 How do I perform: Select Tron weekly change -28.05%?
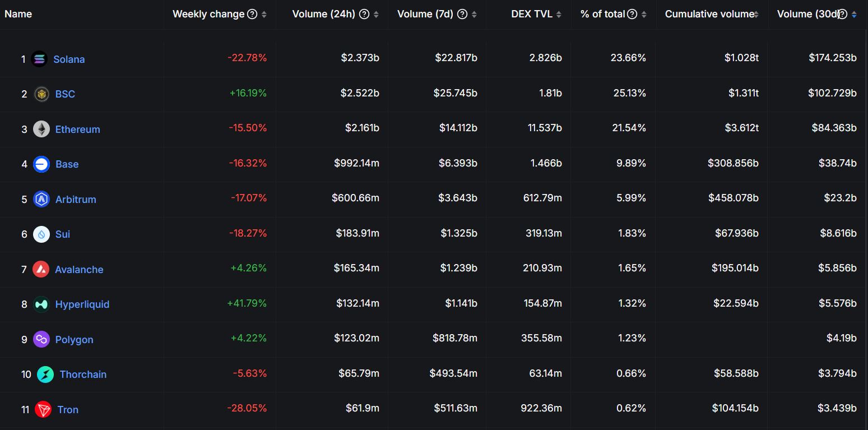click(247, 408)
